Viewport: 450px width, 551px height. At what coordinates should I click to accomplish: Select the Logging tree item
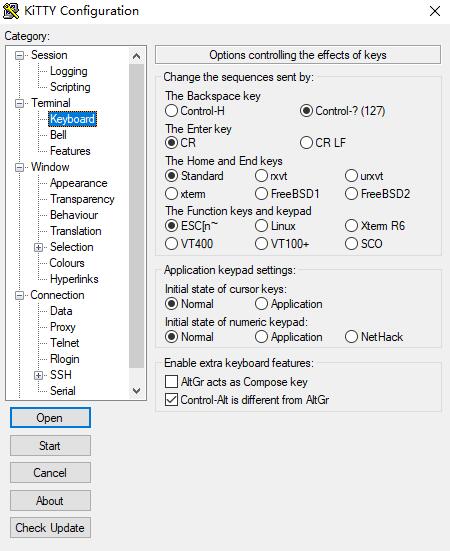(x=69, y=71)
